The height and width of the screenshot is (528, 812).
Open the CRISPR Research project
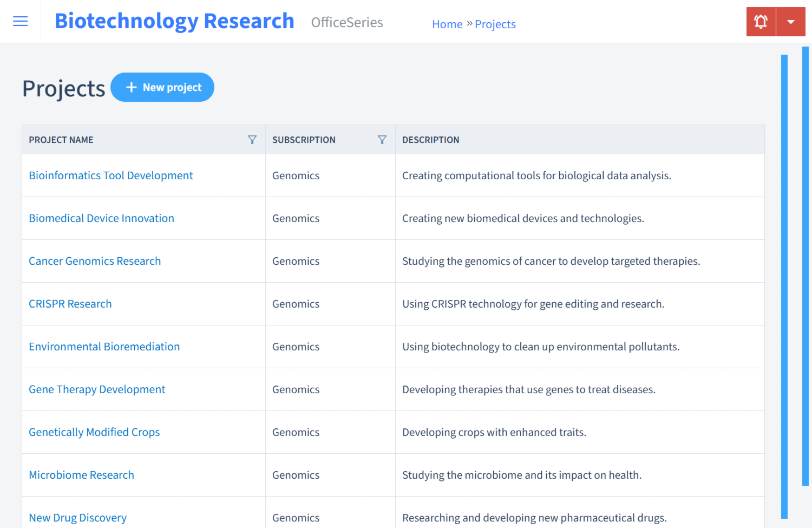pyautogui.click(x=70, y=303)
